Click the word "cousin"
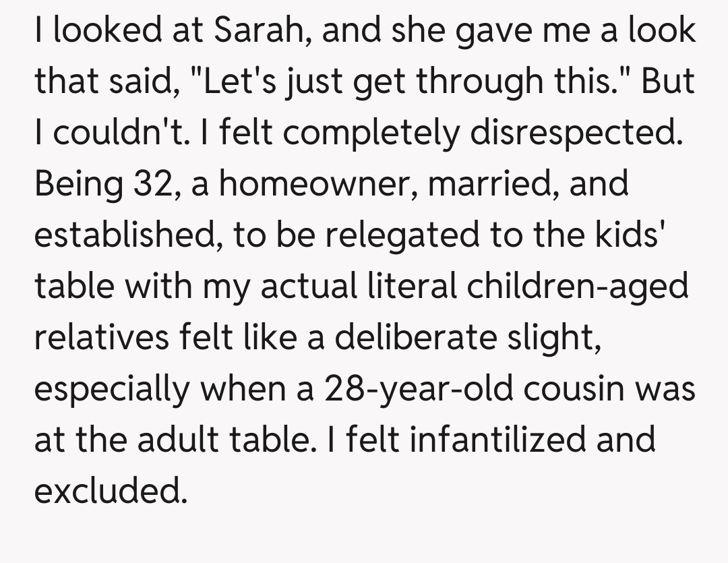The width and height of the screenshot is (728, 563). pos(577,388)
